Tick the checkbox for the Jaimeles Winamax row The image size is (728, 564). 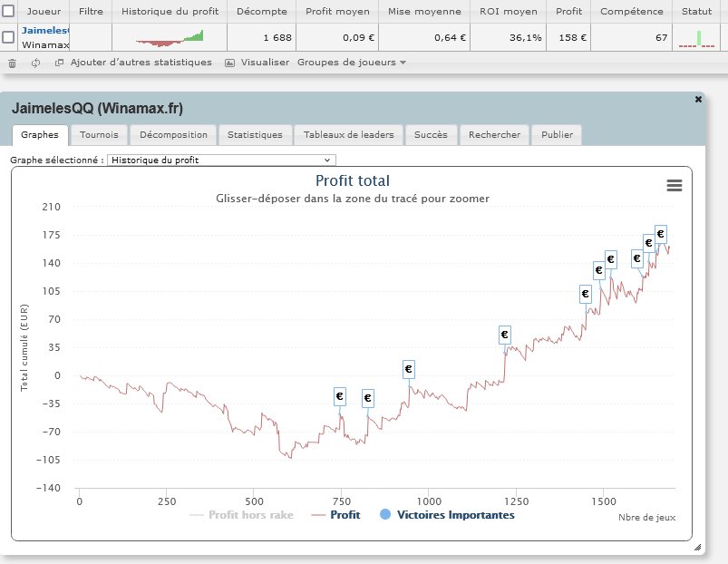click(8, 37)
